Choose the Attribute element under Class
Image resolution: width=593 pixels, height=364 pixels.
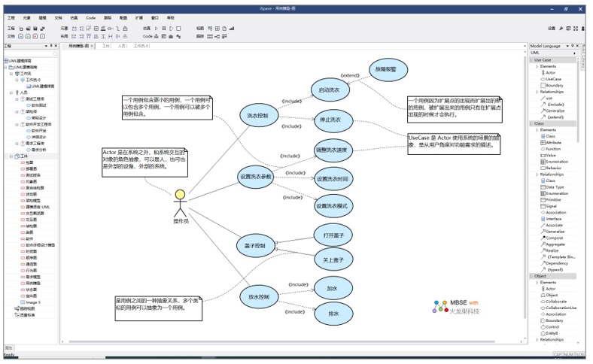tap(552, 142)
